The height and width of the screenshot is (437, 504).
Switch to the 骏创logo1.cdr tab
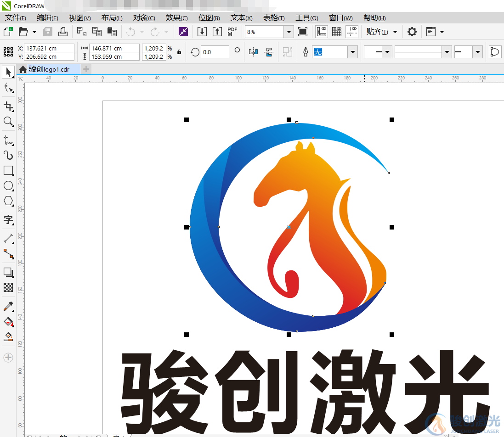tap(49, 69)
